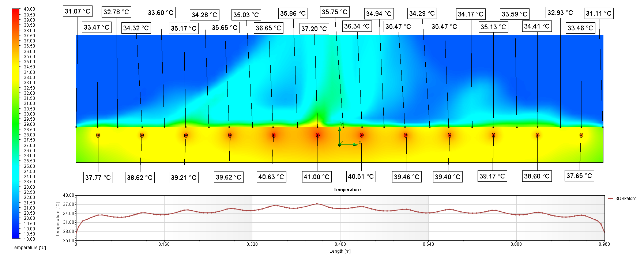This screenshot has height=260, width=644.
Task: Click the Length [m] axis label
Action: click(340, 251)
